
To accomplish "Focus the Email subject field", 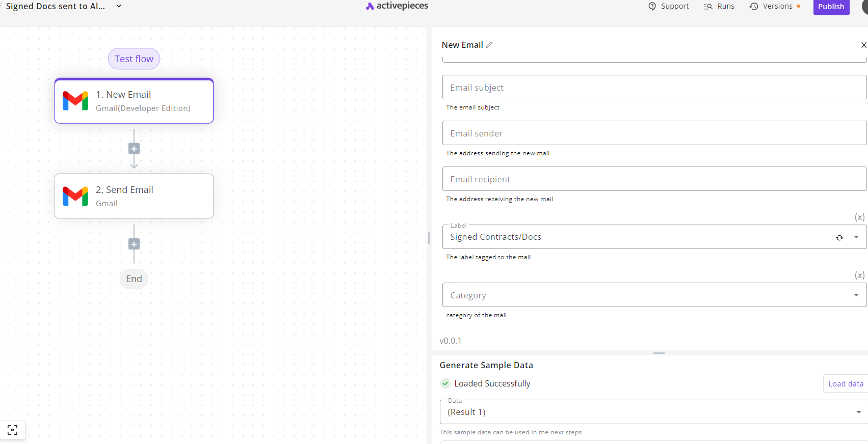I will pyautogui.click(x=654, y=87).
